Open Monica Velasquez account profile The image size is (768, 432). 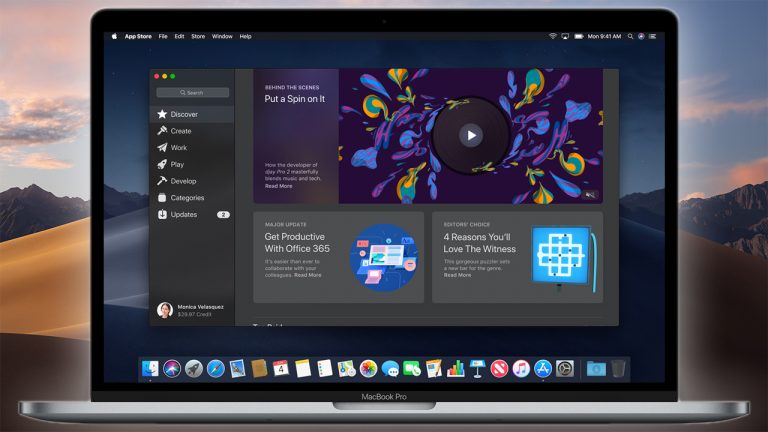click(x=191, y=310)
